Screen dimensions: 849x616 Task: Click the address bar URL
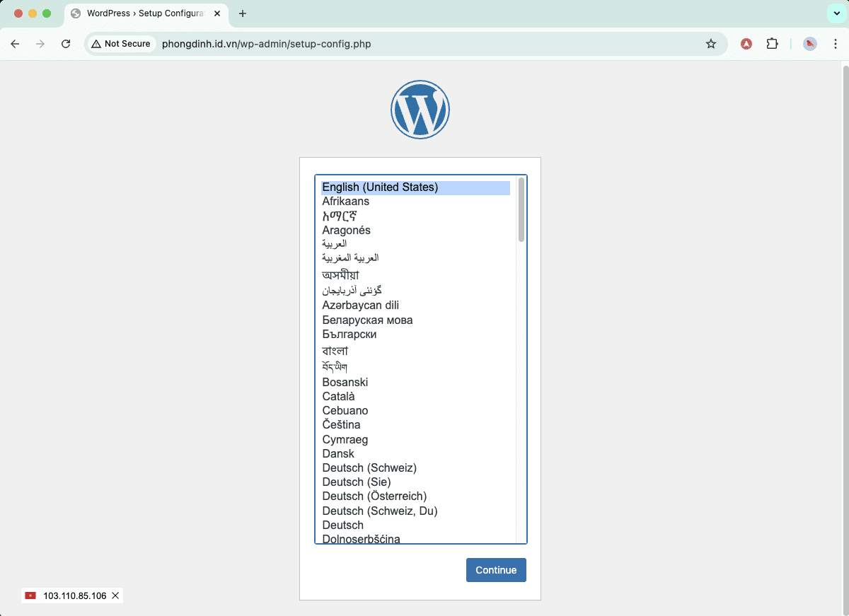click(x=266, y=44)
